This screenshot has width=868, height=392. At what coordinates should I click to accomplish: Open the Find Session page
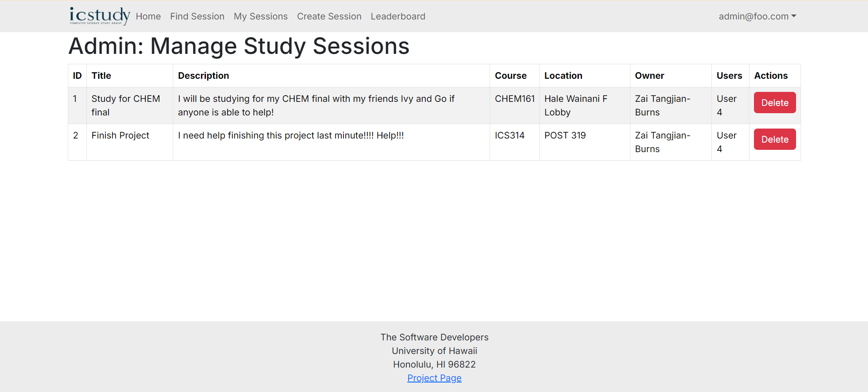click(x=197, y=16)
